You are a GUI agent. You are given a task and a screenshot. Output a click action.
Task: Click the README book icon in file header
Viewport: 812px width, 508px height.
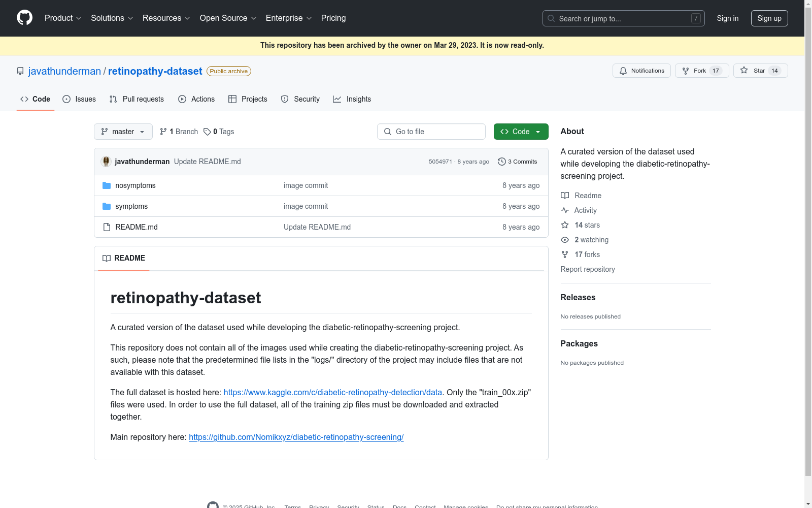pos(107,258)
